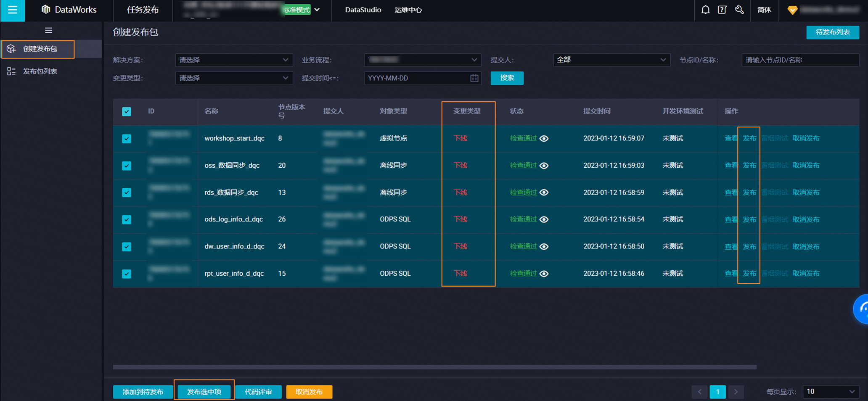Uncheck the rds_数据同步_dqc row checkbox
This screenshot has height=401, width=868.
pyautogui.click(x=127, y=193)
